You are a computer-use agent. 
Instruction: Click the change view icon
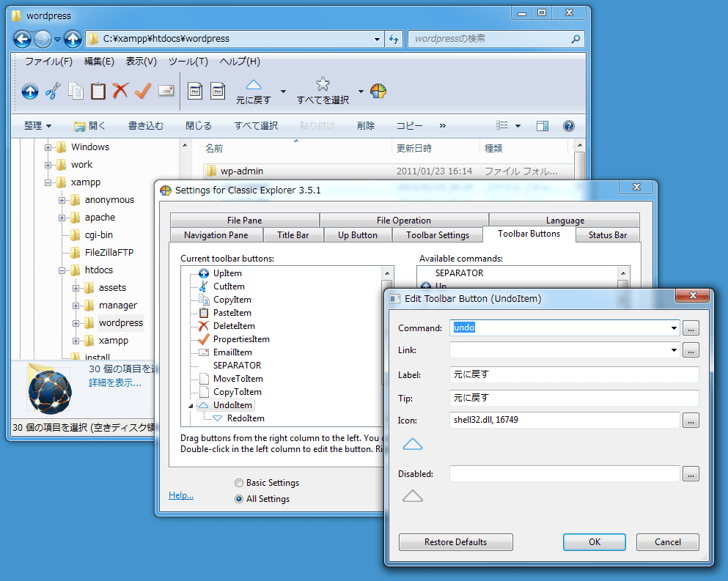(x=502, y=125)
